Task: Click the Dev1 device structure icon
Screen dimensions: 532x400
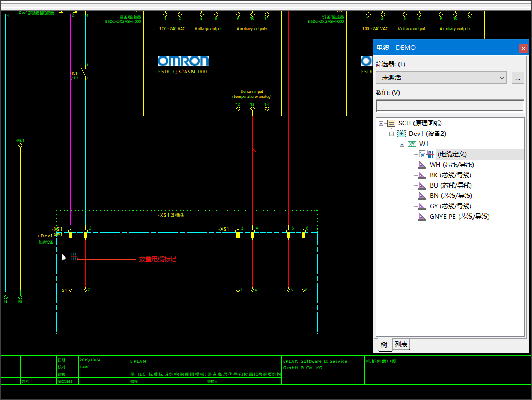Action: [x=402, y=134]
